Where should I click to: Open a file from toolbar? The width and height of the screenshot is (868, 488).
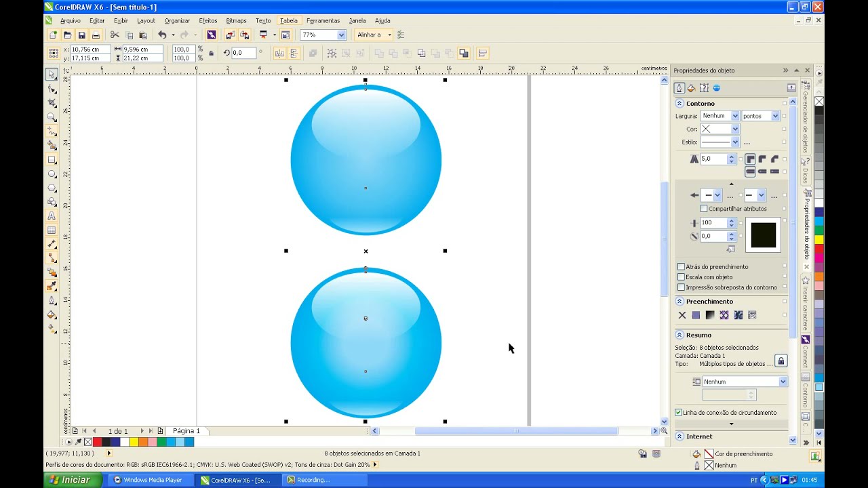(67, 35)
